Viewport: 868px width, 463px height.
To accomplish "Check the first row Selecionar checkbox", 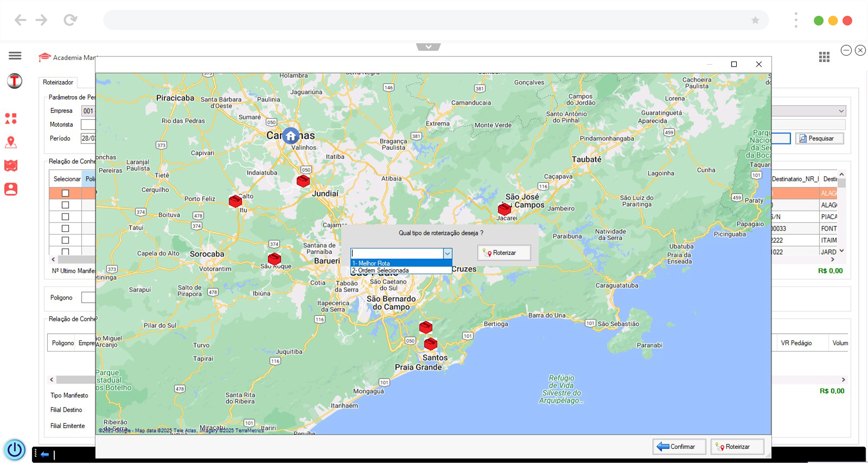I will pos(65,193).
